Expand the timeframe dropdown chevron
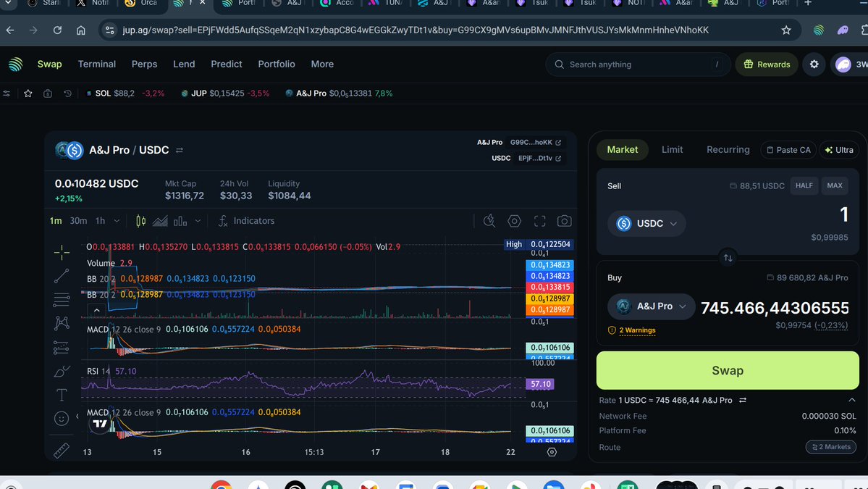Screen dimensions: 868x489 coord(117,221)
